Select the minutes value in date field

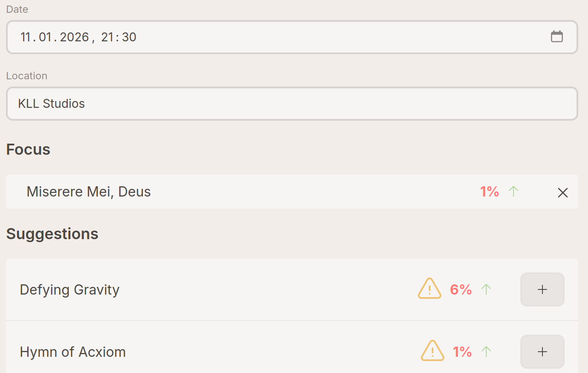[129, 37]
